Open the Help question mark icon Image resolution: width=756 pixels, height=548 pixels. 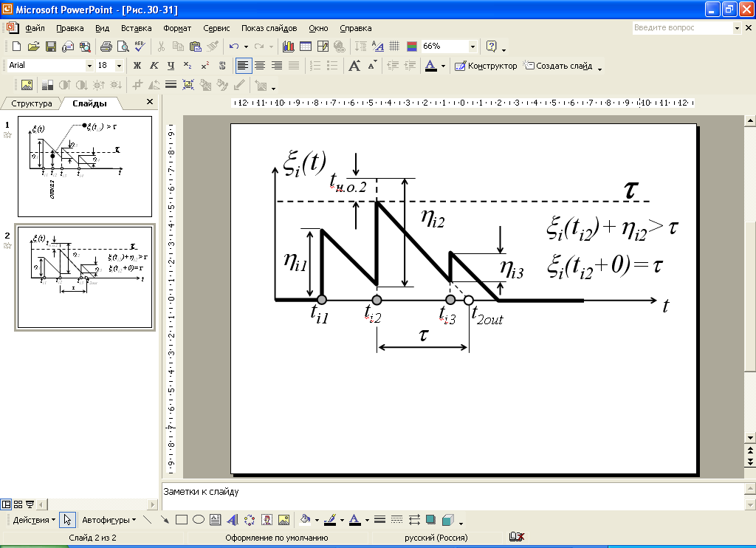[x=491, y=47]
